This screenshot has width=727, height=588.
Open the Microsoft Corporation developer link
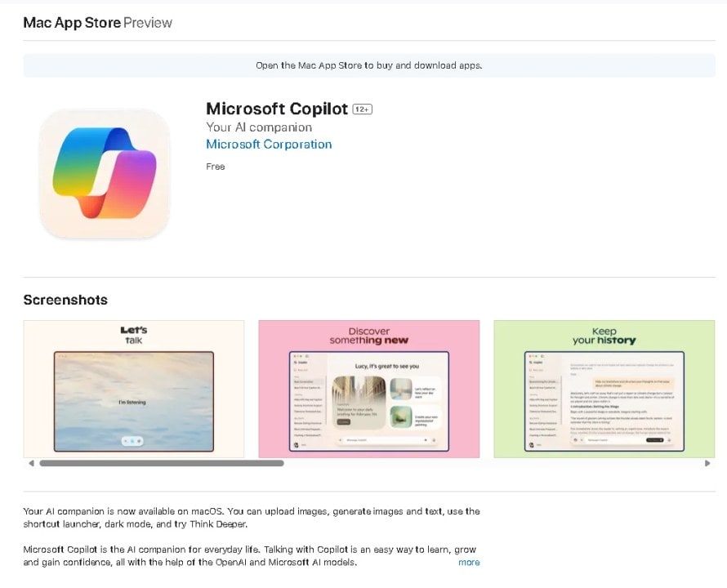coord(269,144)
